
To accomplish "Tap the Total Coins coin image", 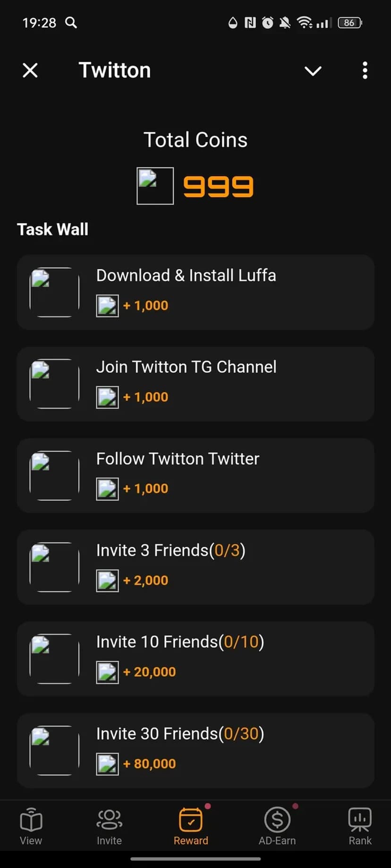I will (155, 186).
